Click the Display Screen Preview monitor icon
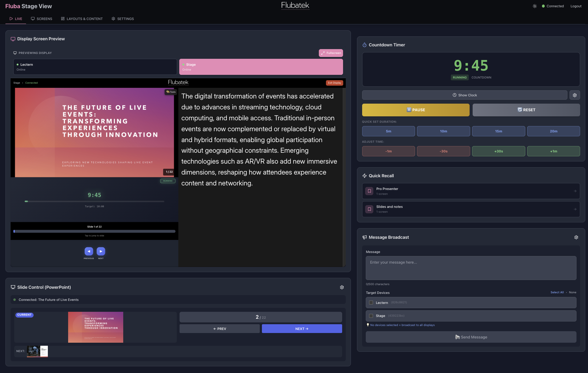 click(13, 39)
